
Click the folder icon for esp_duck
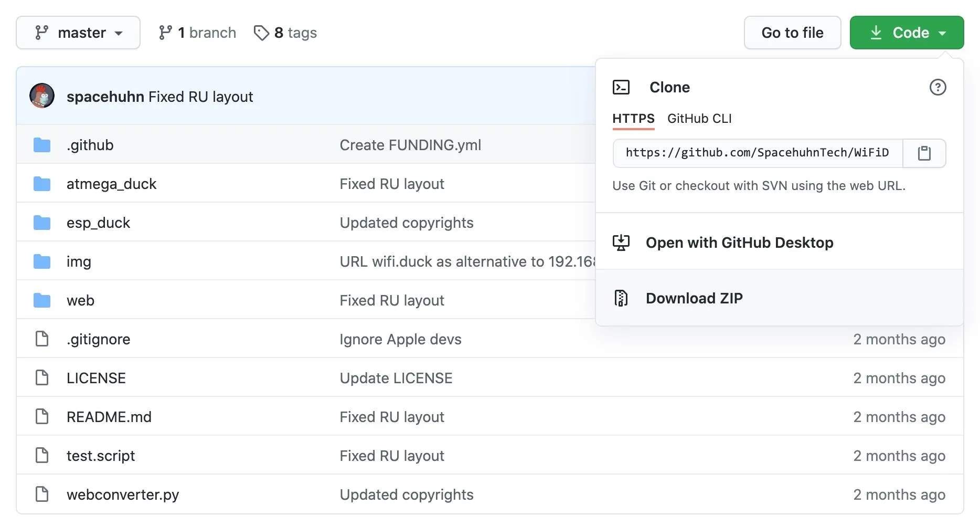pos(42,223)
